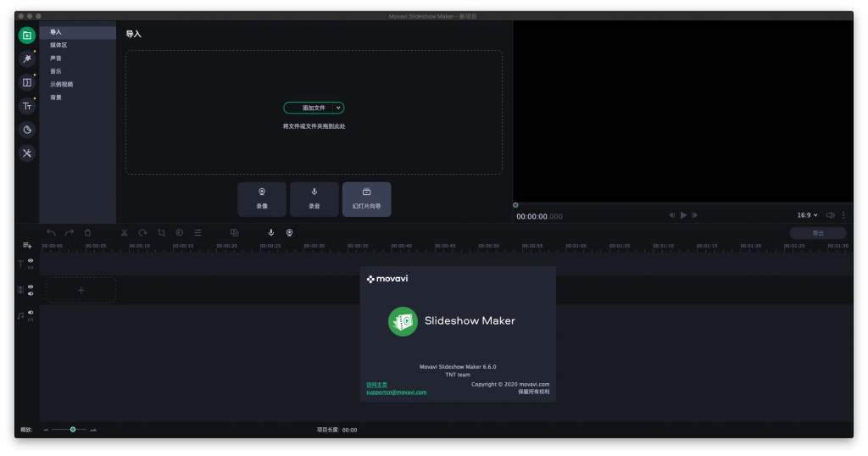Select Import tab in the sidebar list
The image size is (868, 456).
[x=77, y=32]
